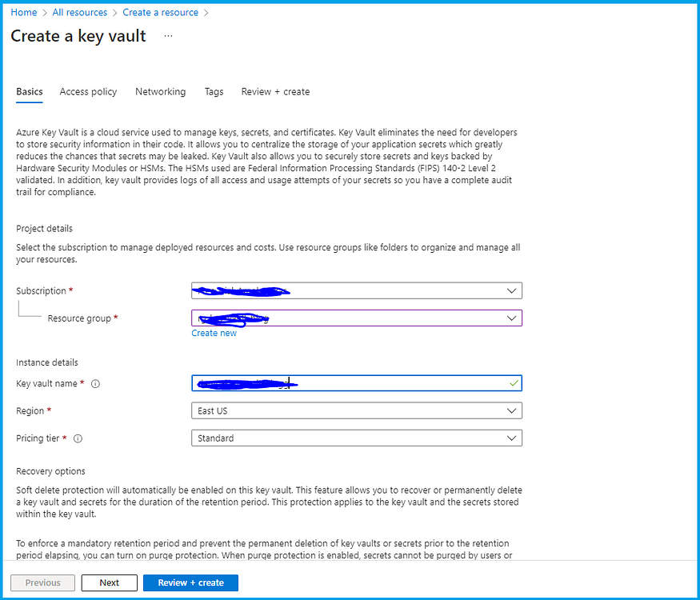Click the info icon next to Pricing tier
This screenshot has height=600, width=700.
coord(78,438)
